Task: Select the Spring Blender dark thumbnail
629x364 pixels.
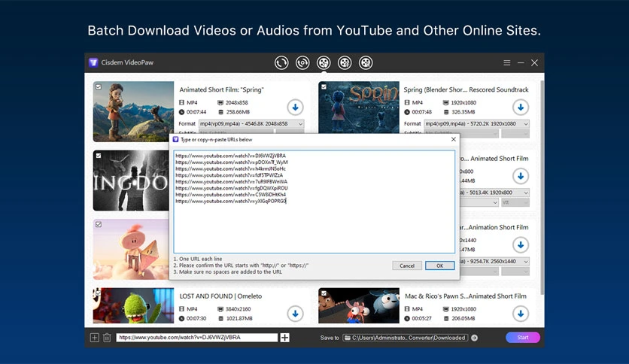Action: click(359, 108)
